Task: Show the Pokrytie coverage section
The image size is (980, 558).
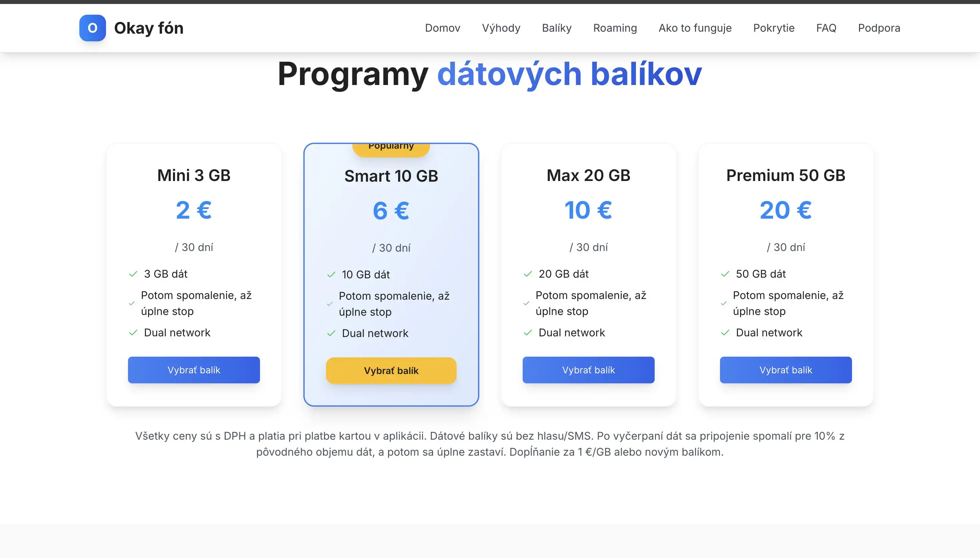Action: pos(774,28)
